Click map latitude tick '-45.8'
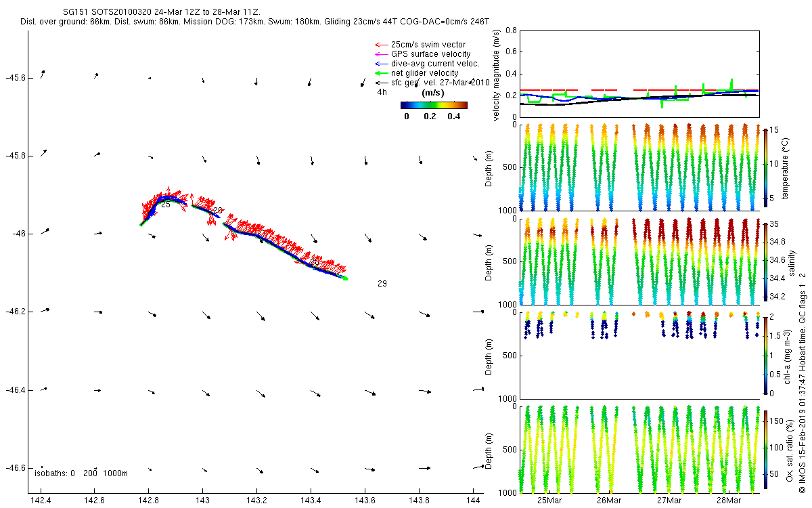The height and width of the screenshot is (508, 812). pos(15,156)
